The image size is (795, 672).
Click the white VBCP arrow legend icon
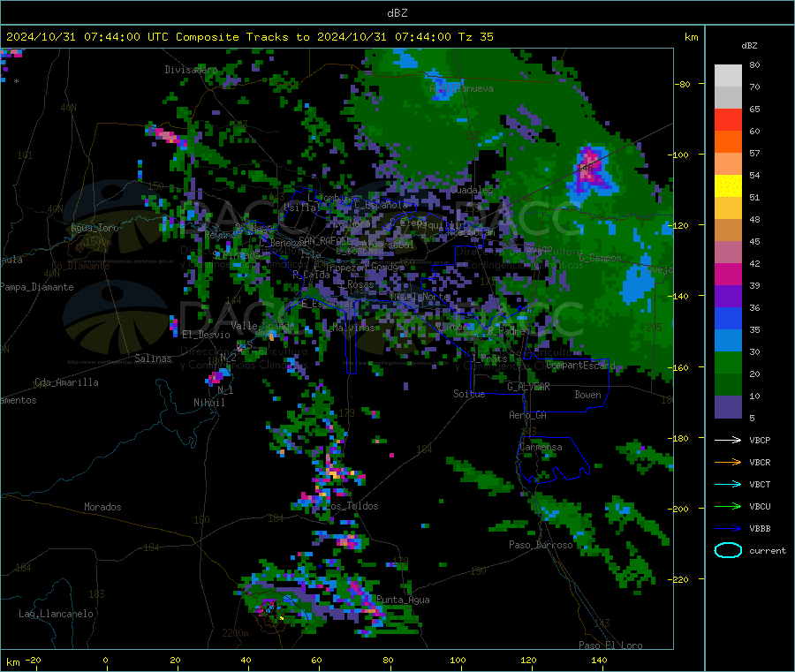728,440
